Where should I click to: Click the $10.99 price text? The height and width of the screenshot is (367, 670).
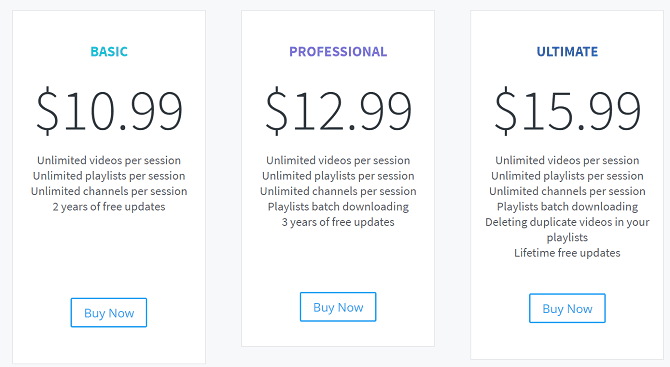[109, 111]
